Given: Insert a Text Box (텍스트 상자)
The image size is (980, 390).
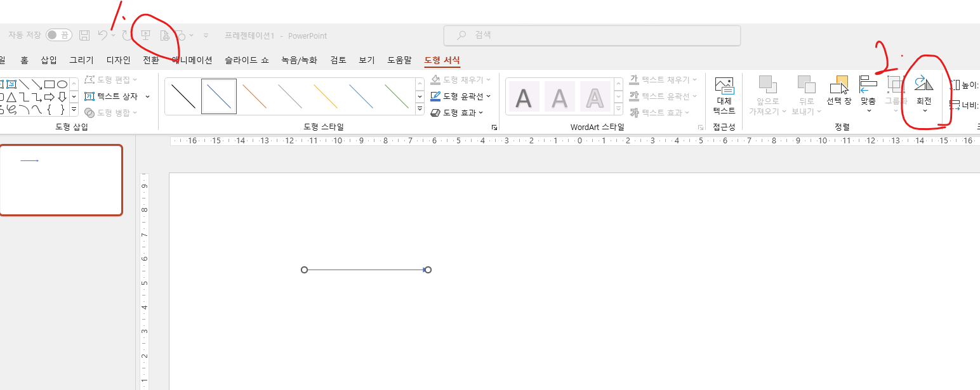Looking at the screenshot, I should coord(117,96).
